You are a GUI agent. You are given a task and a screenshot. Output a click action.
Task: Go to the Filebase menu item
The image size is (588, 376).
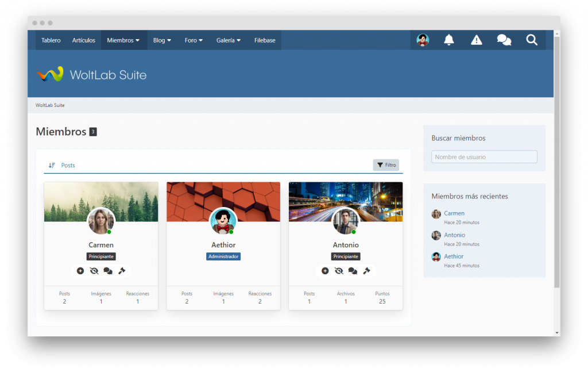click(x=265, y=40)
